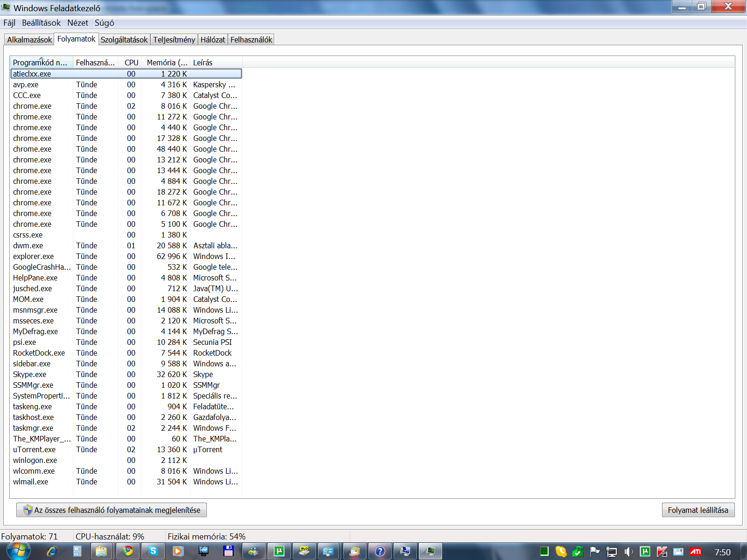Click the uTorrent system tray icon
The image size is (747, 560).
coord(645,552)
